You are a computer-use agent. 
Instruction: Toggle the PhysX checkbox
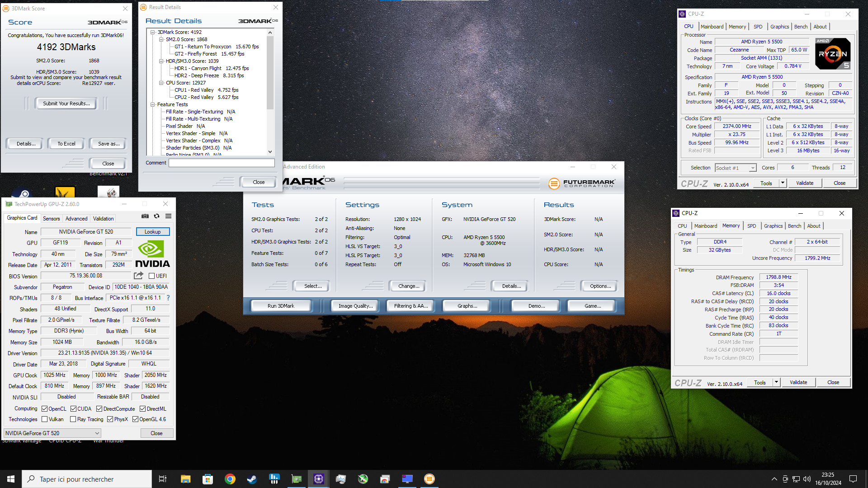pos(110,419)
